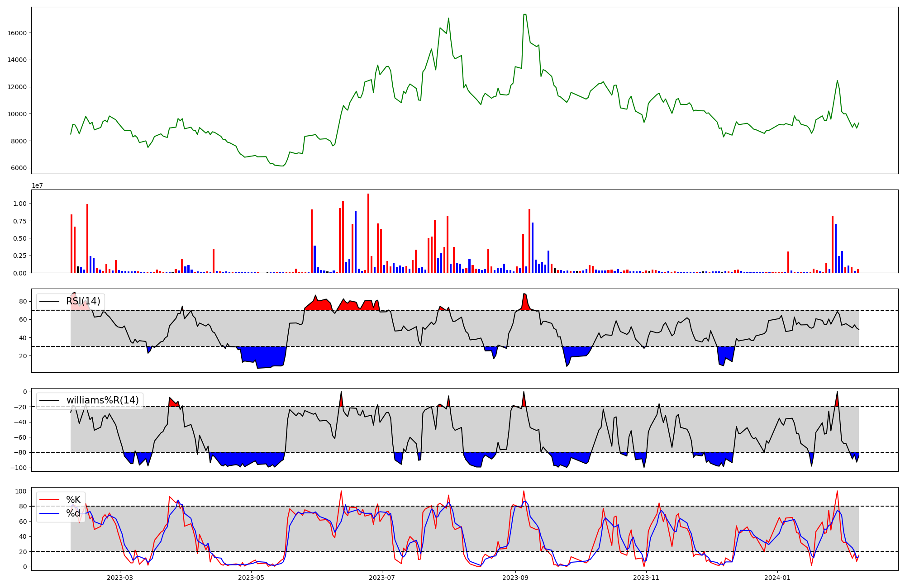Click the 2024-01 x-axis date label

(777, 578)
